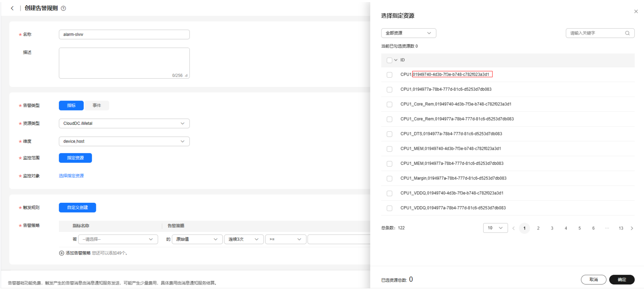Click the search magnifier in the keyword box
The height and width of the screenshot is (289, 644).
[x=627, y=33]
